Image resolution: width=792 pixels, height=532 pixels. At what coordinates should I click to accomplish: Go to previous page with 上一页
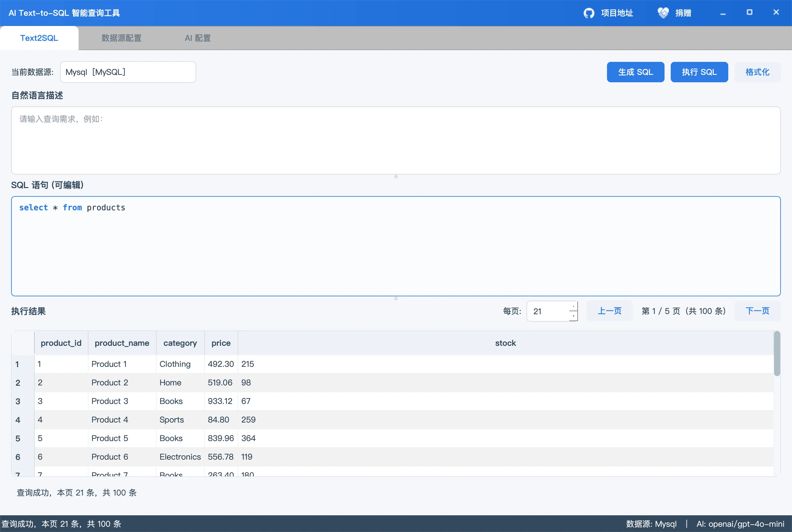point(609,311)
